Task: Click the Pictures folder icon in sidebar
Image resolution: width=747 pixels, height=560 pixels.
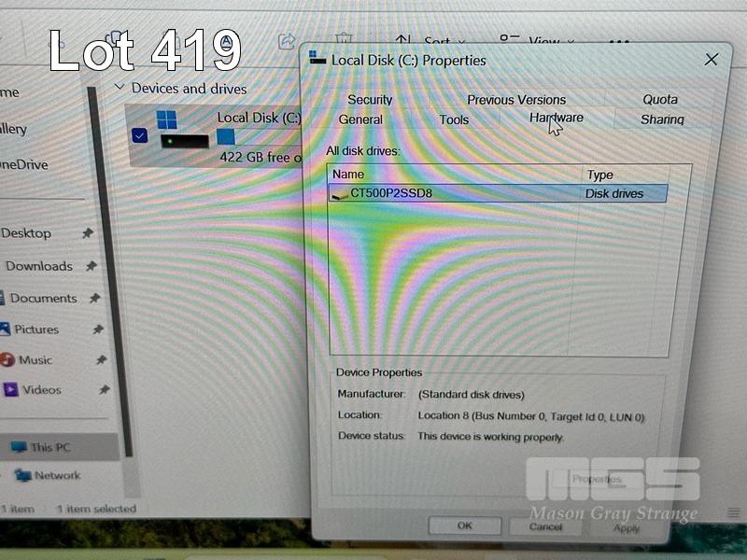Action: point(7,329)
